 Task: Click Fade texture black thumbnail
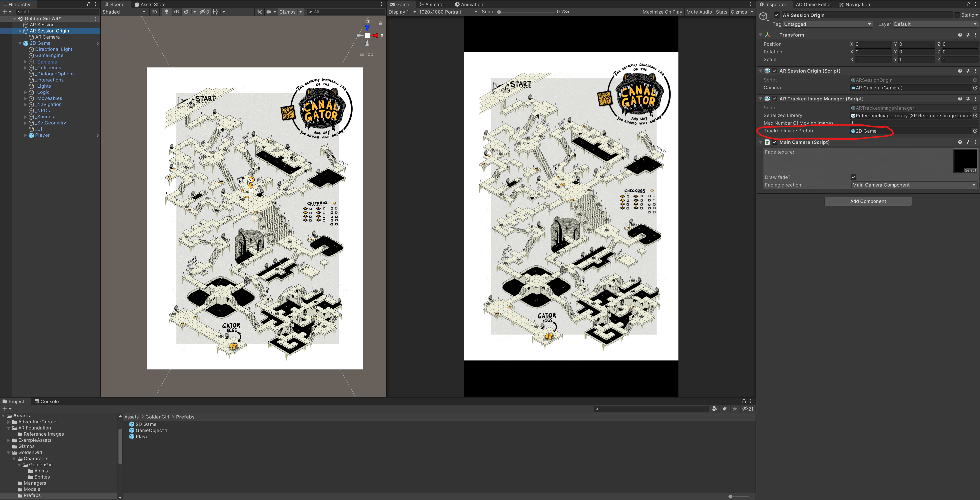tap(965, 161)
